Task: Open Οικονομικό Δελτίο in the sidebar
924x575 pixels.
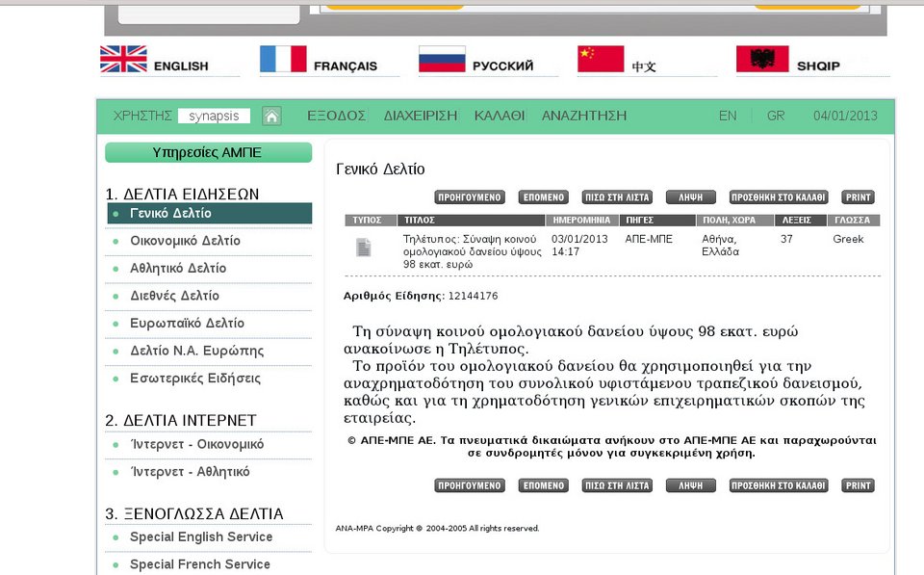Action: click(x=185, y=241)
